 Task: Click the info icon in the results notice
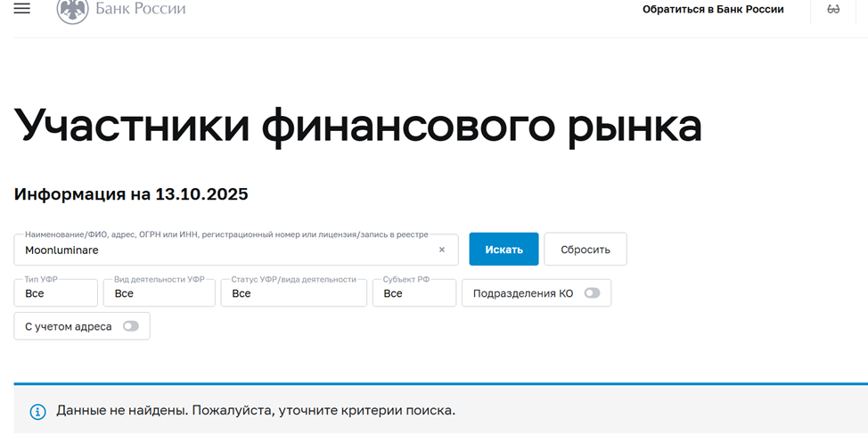[x=37, y=412]
